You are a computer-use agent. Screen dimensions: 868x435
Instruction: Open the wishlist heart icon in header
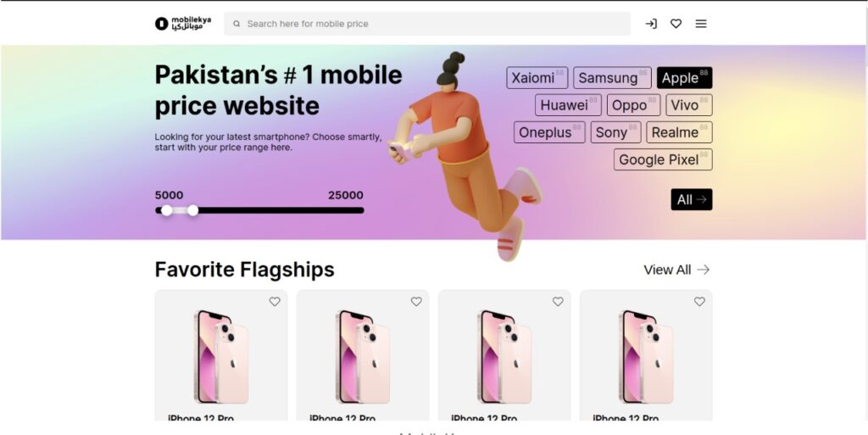tap(676, 24)
